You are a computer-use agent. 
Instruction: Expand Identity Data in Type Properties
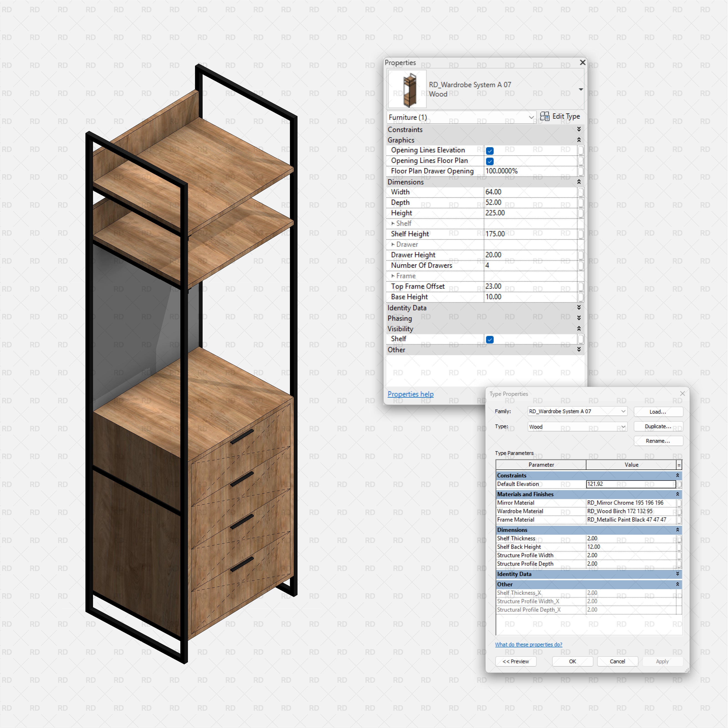point(678,574)
